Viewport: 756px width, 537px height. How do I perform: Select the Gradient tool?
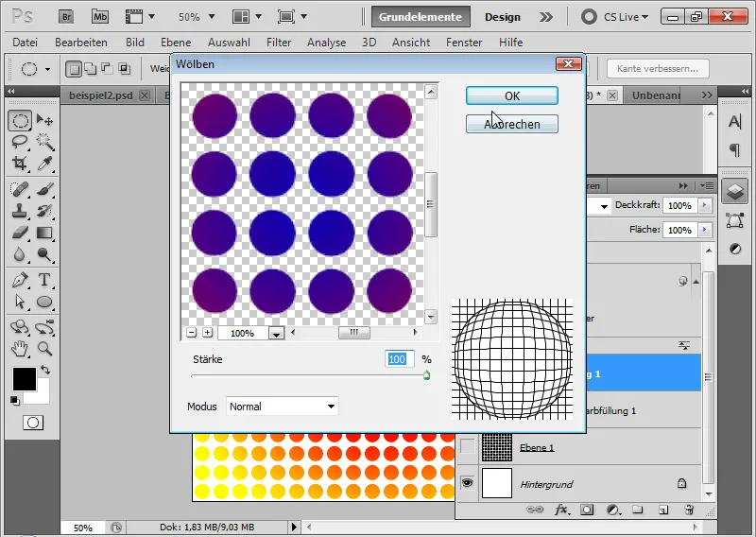tap(44, 233)
